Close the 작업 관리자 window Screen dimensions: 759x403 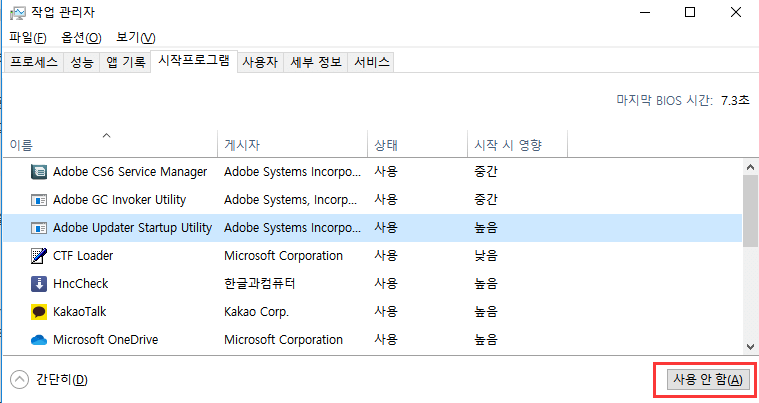736,13
